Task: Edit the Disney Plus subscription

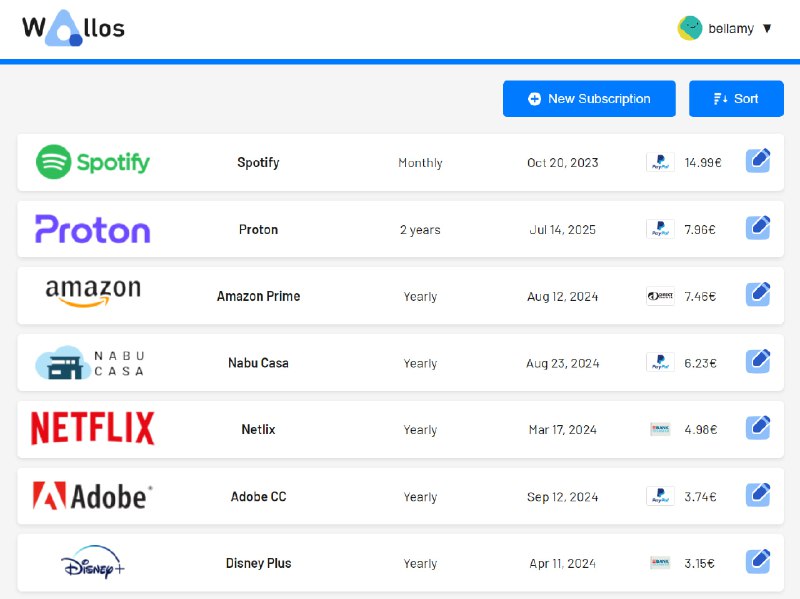Action: tap(758, 562)
